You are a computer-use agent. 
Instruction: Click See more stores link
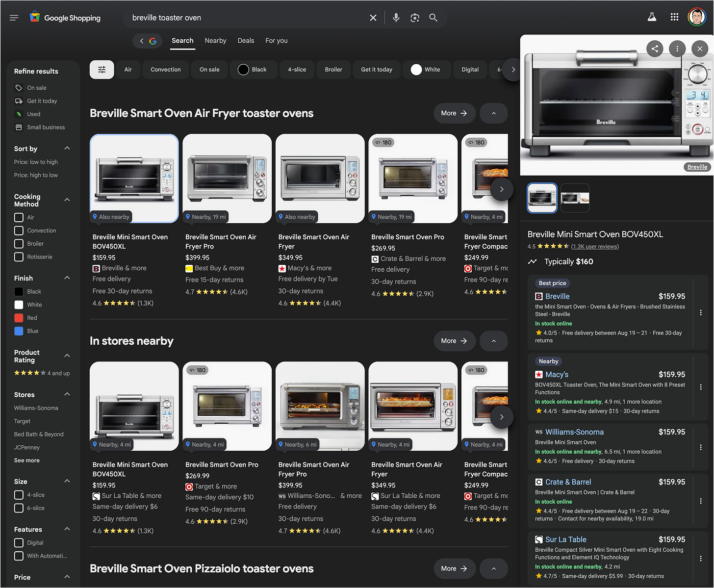tap(27, 460)
